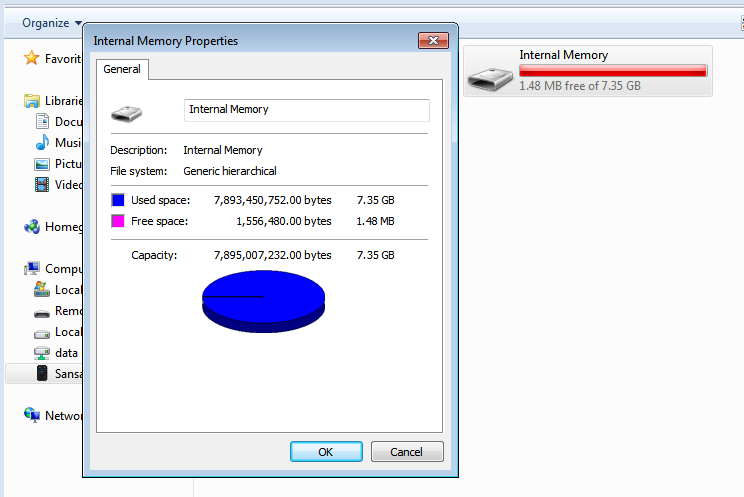Click "1,556,480.00 bytes" free space value

284,221
